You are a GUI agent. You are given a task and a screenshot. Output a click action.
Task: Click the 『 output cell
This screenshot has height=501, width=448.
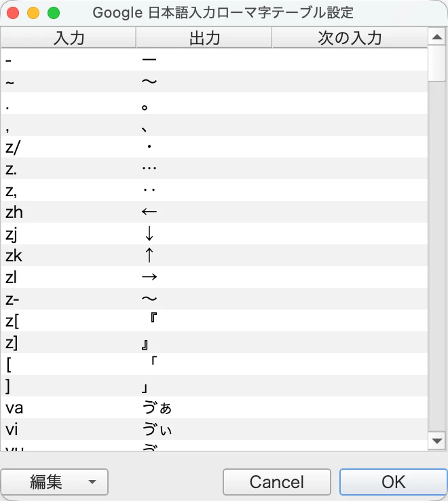point(204,320)
